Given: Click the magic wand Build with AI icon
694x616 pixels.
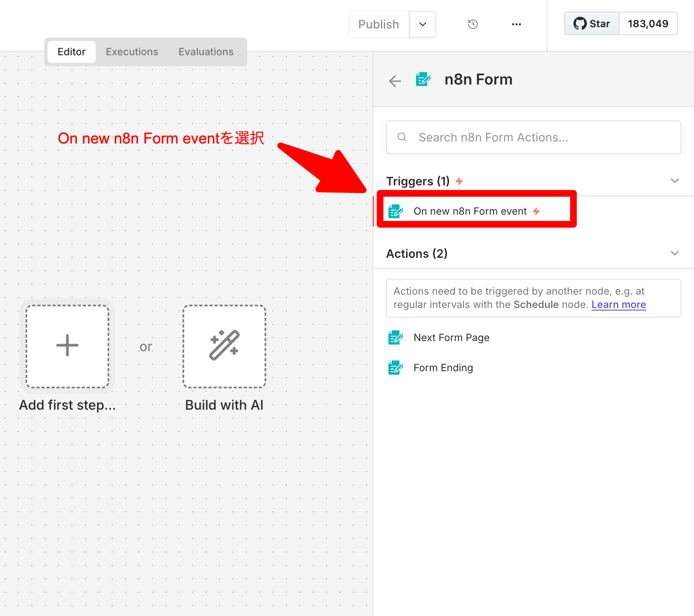Looking at the screenshot, I should tap(224, 346).
